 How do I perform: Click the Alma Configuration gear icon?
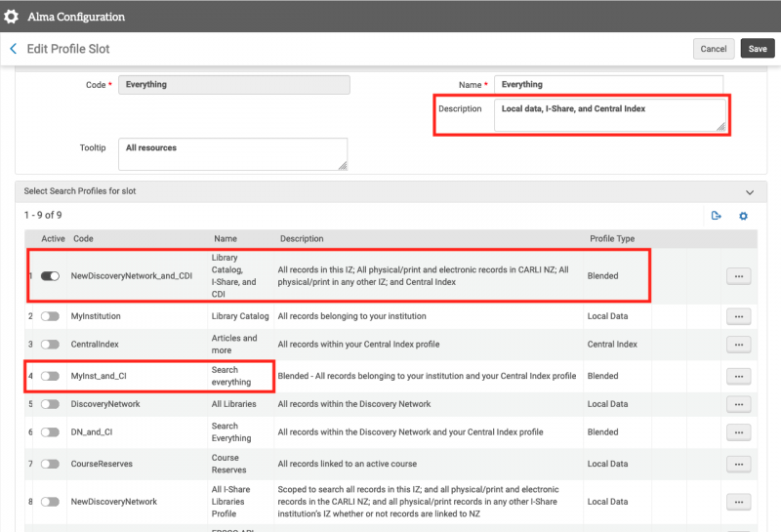click(x=11, y=17)
